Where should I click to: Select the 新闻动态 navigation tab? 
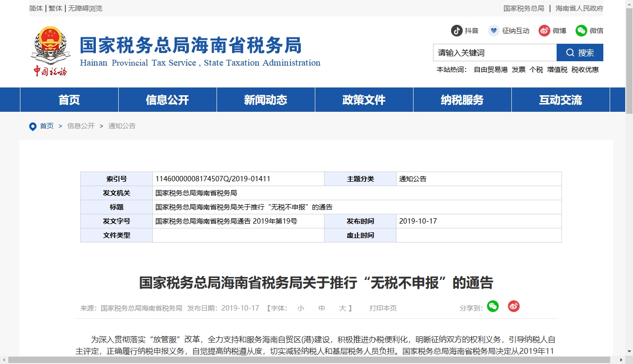[x=266, y=100]
